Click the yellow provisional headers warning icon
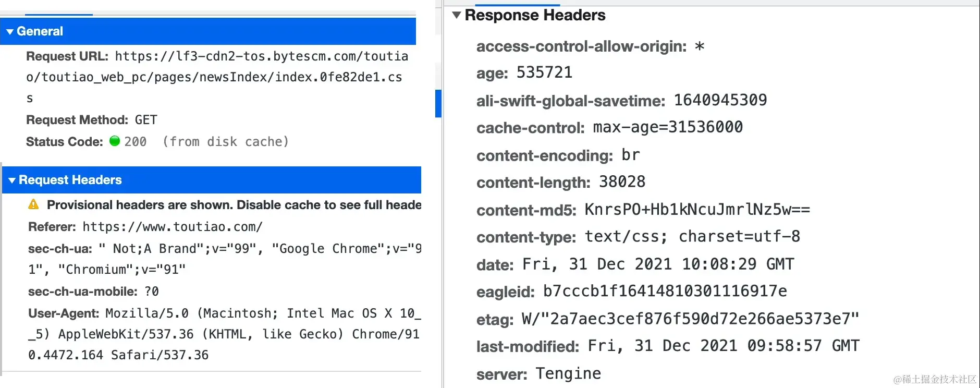Screen dimensions: 980x388 click(33, 204)
